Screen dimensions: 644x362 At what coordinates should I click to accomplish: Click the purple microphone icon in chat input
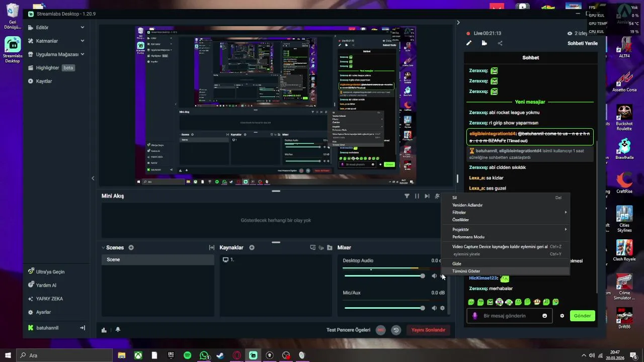474,316
